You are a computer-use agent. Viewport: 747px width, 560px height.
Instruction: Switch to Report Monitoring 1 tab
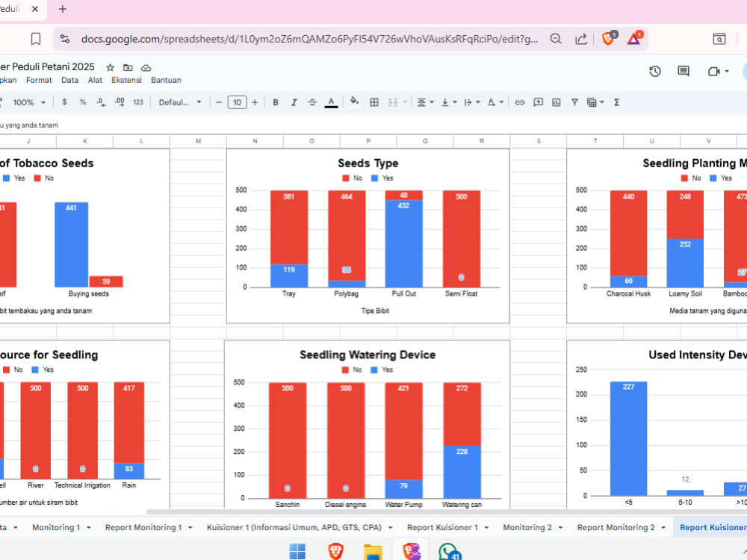143,527
